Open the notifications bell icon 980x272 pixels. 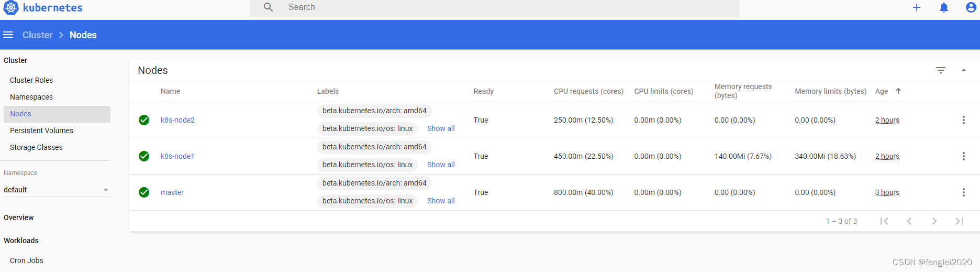(x=944, y=7)
